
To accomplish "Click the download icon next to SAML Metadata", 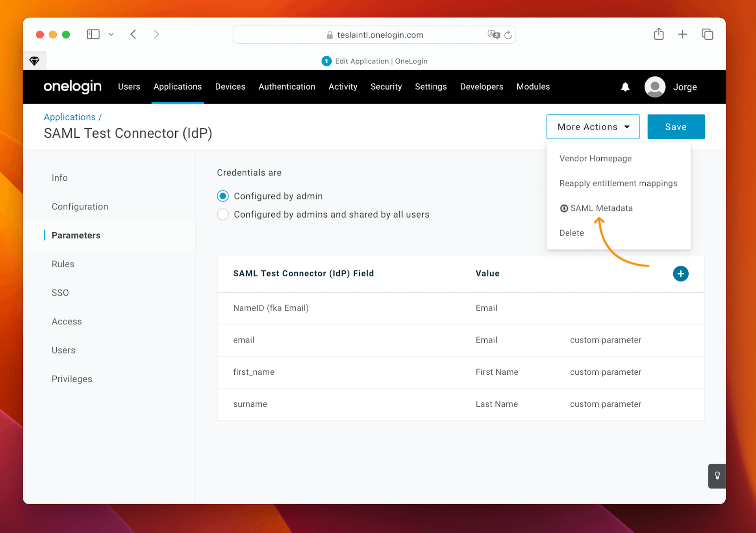I will tap(564, 208).
